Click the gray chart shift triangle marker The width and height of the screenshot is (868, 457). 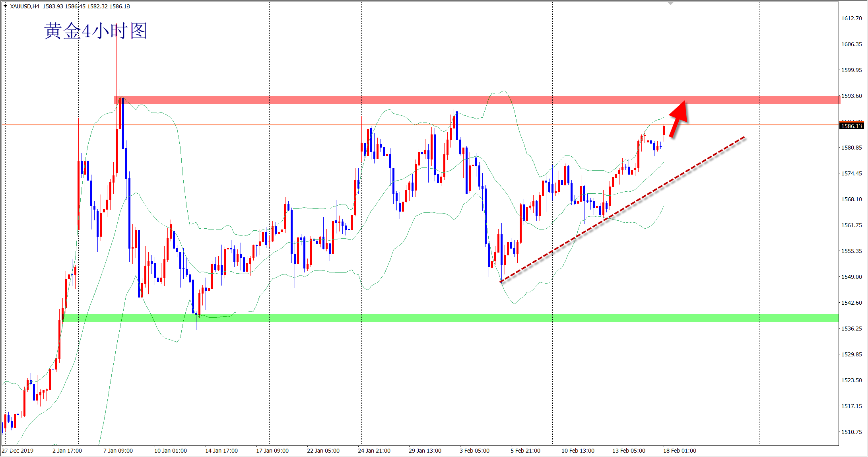(670, 3)
